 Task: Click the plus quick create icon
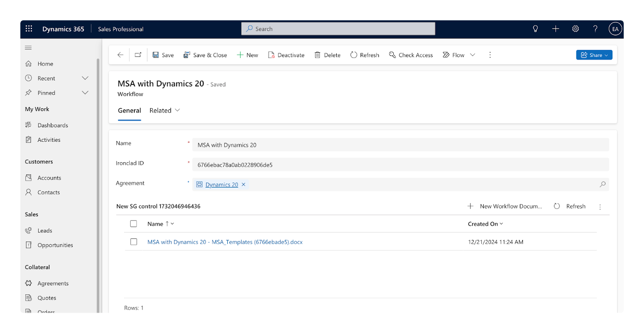(555, 29)
